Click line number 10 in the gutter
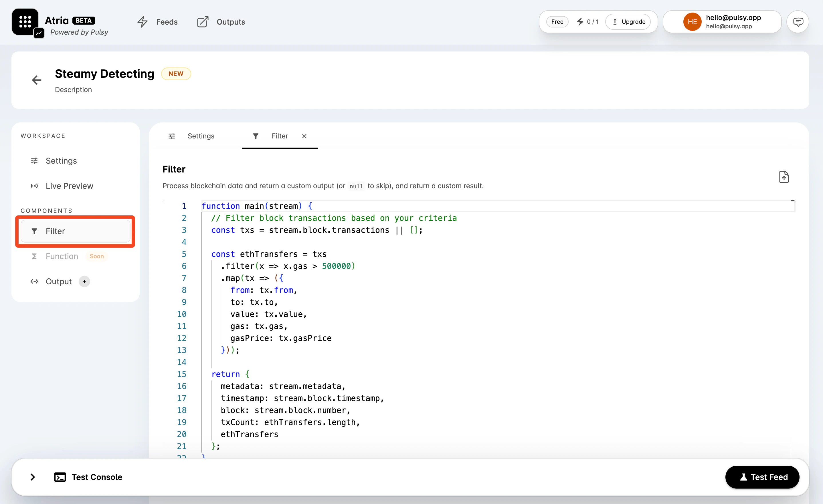 coord(182,314)
